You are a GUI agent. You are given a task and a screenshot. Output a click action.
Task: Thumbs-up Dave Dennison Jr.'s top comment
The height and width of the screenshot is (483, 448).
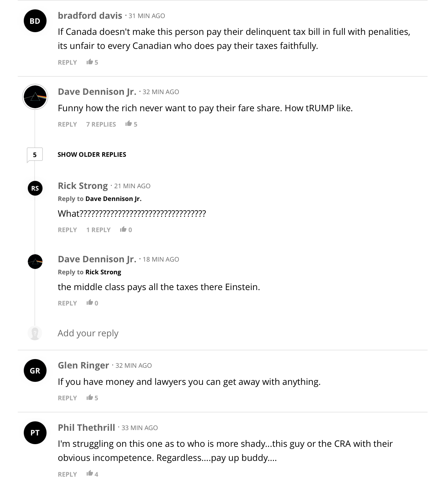[129, 124]
